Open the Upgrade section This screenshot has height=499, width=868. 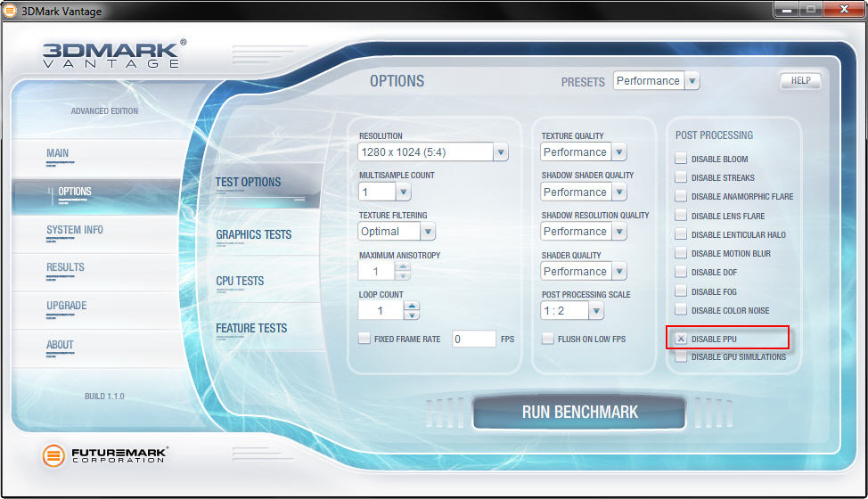[x=67, y=306]
